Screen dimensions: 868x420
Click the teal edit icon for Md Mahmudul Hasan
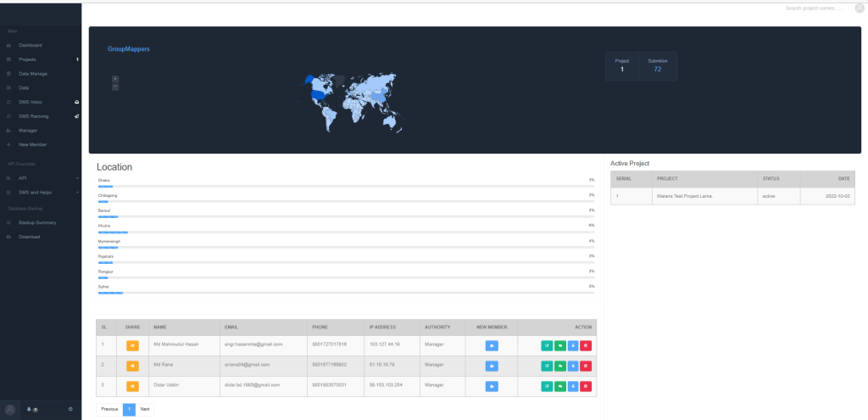[x=547, y=345]
